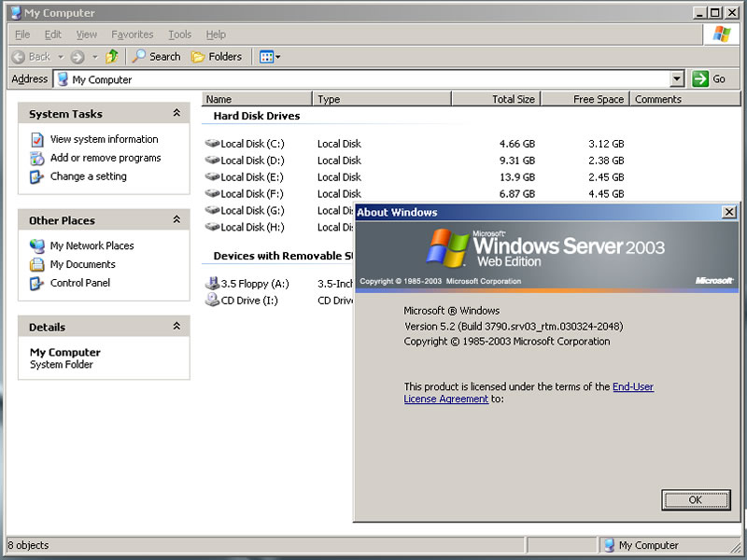
Task: Select Local Disk (F:) drive icon
Action: pyautogui.click(x=212, y=193)
